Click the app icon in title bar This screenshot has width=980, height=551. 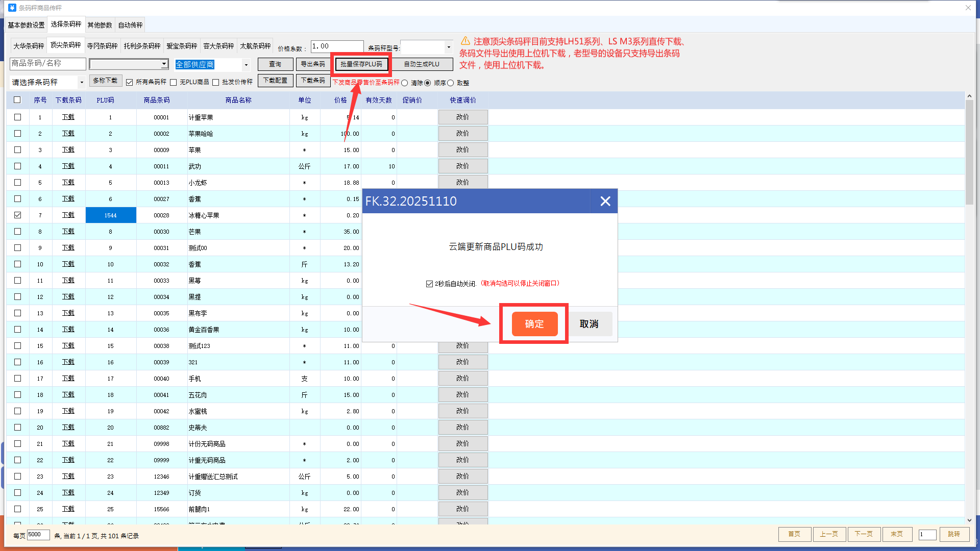pos(12,8)
